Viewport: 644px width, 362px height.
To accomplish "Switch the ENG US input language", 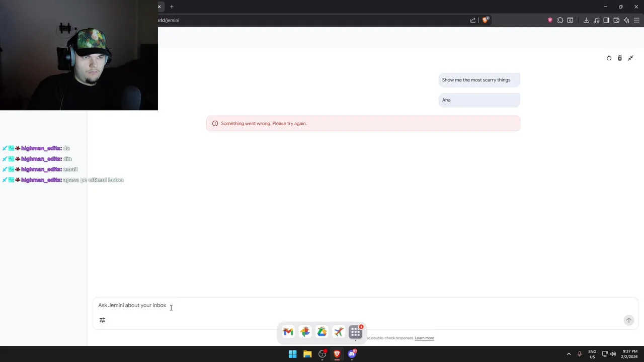I will [x=592, y=354].
